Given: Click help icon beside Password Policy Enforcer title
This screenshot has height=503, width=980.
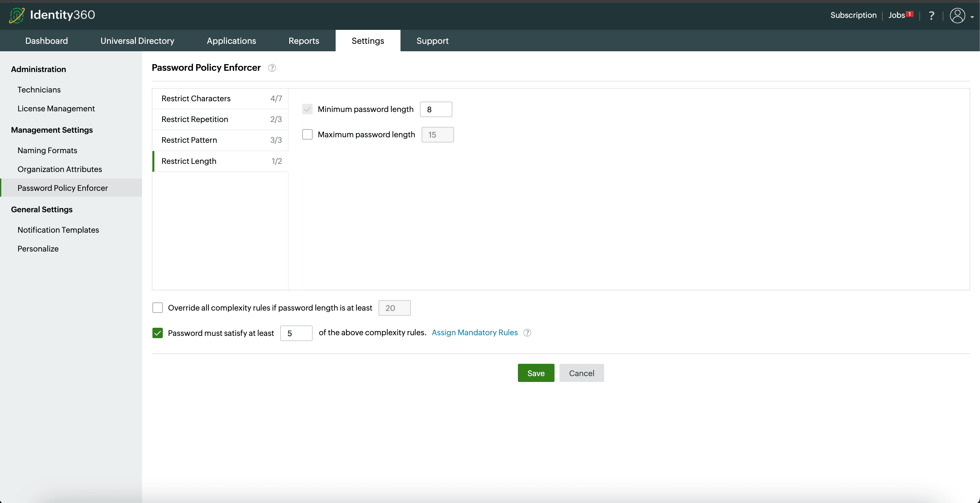Looking at the screenshot, I should click(x=272, y=68).
